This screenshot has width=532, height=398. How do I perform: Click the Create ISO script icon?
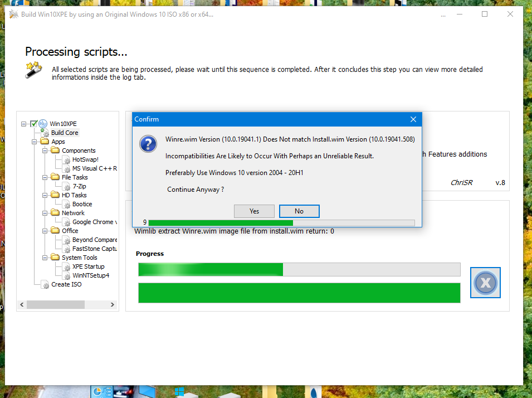(x=45, y=285)
